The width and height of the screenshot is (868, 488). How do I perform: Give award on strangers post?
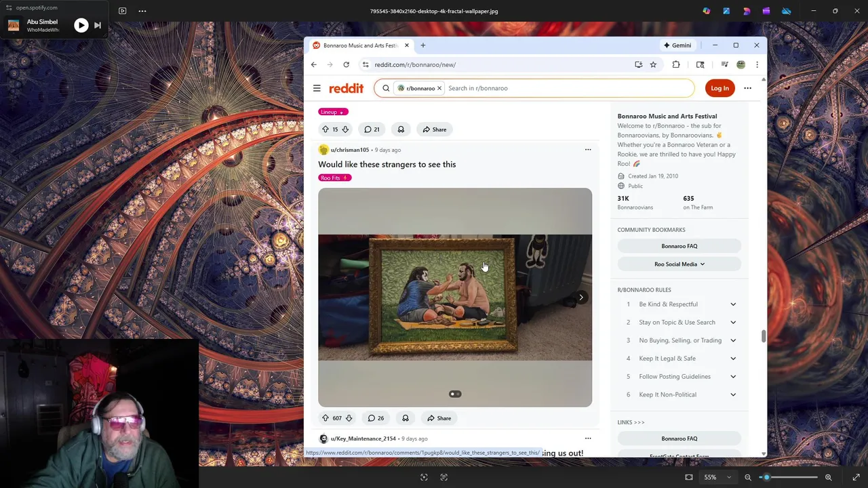(x=406, y=418)
